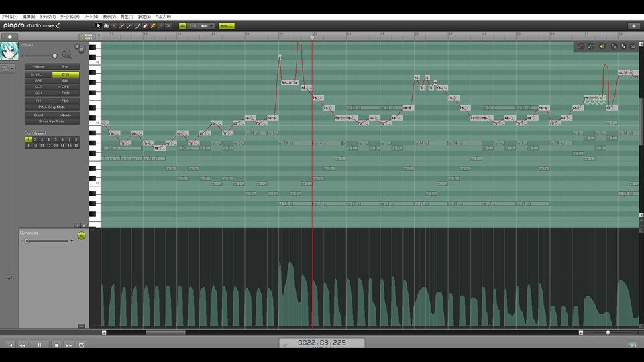Enable Pitch Snap Mode
Image resolution: width=644 pixels, height=362 pixels.
click(x=52, y=107)
